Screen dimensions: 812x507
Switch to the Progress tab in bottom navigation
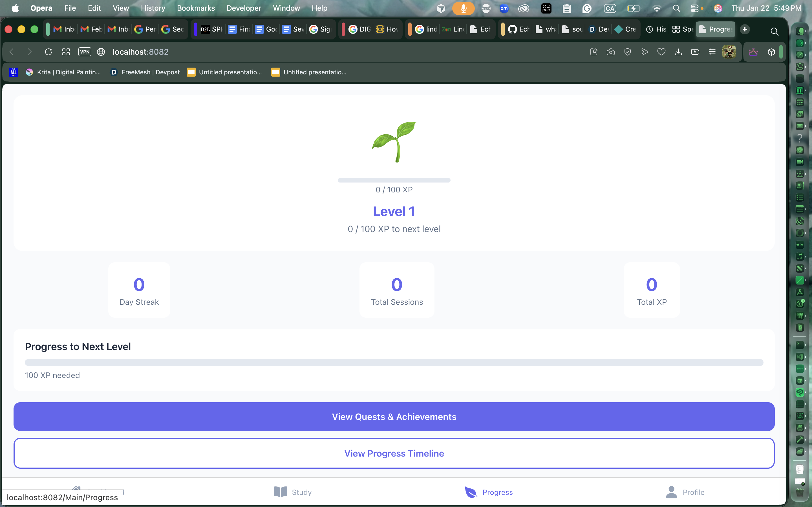tap(489, 492)
